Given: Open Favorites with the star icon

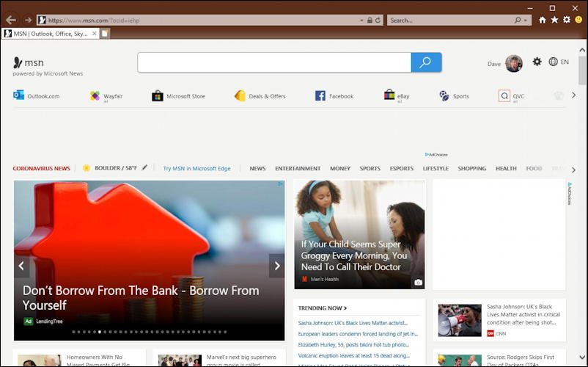Looking at the screenshot, I should tap(554, 20).
